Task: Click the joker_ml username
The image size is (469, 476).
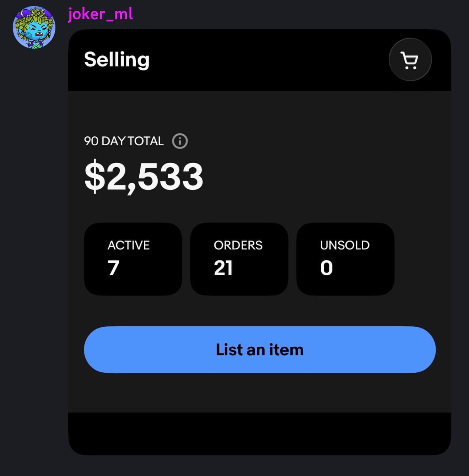Action: click(101, 14)
